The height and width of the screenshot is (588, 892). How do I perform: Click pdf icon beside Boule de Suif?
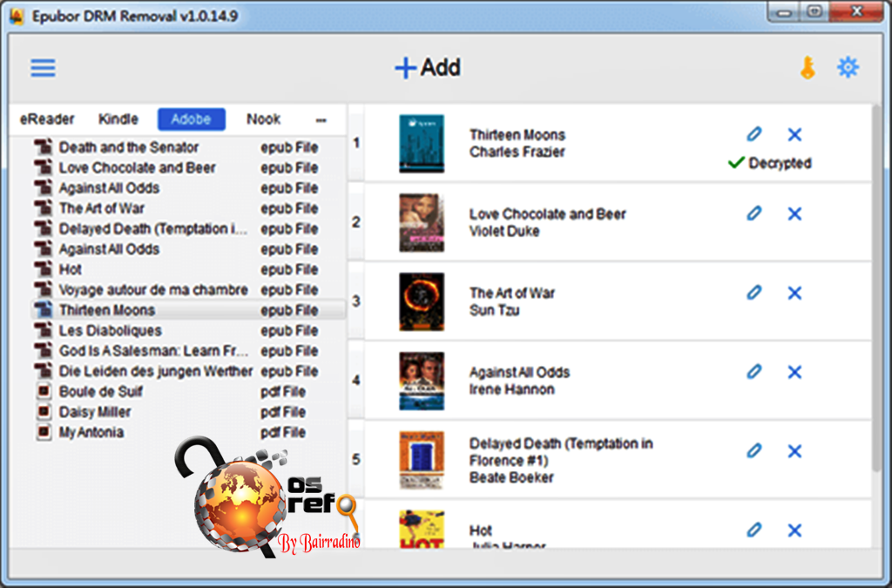pyautogui.click(x=44, y=391)
